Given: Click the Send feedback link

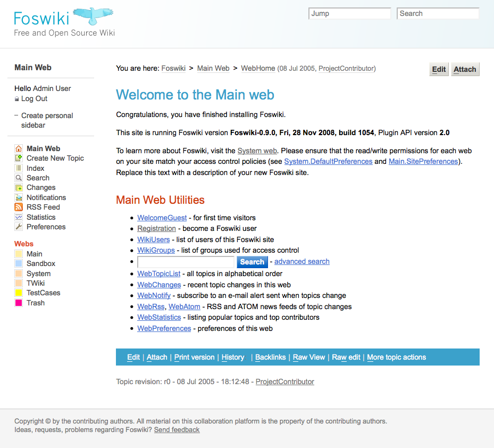Looking at the screenshot, I should point(177,430).
